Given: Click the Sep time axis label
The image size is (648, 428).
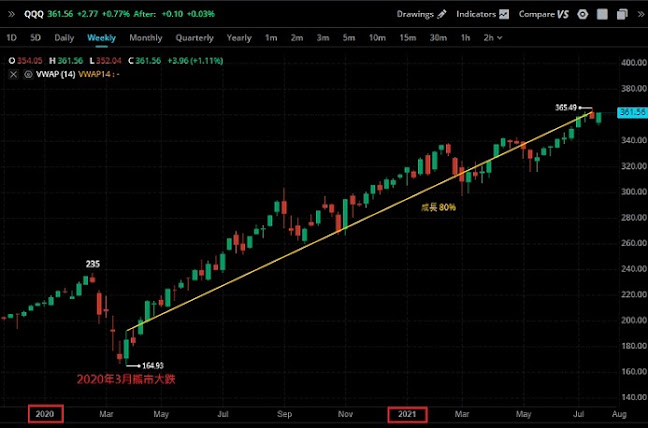Looking at the screenshot, I should click(x=284, y=414).
